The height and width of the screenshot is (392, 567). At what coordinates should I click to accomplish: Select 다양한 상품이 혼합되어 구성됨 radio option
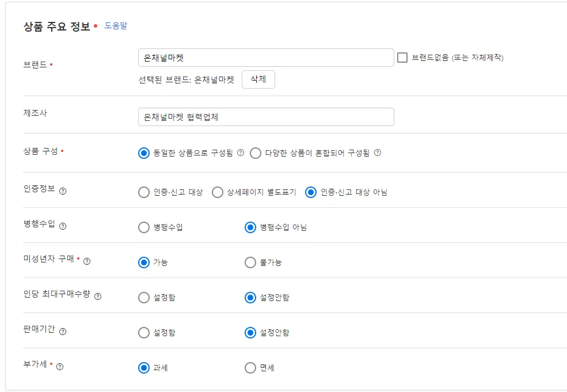(x=256, y=153)
